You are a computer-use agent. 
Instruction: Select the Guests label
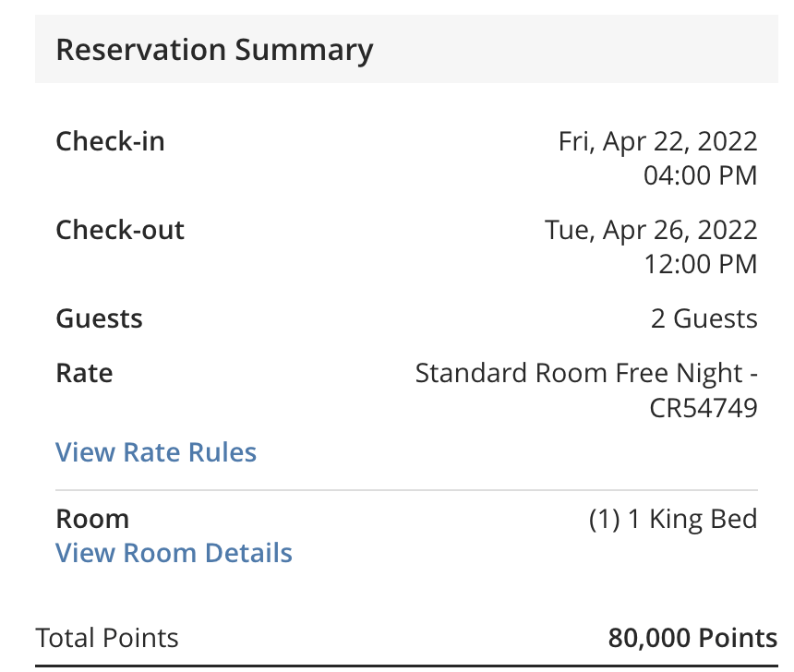(x=99, y=319)
